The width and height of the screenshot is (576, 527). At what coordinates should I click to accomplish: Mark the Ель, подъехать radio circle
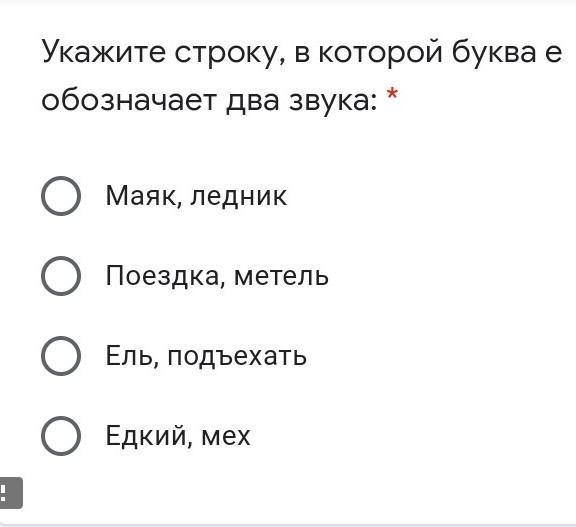tap(61, 356)
